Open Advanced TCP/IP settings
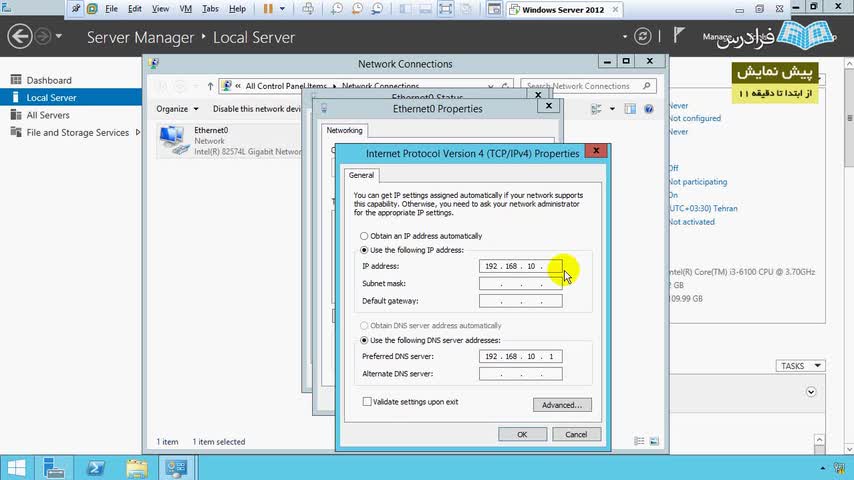 pos(562,405)
